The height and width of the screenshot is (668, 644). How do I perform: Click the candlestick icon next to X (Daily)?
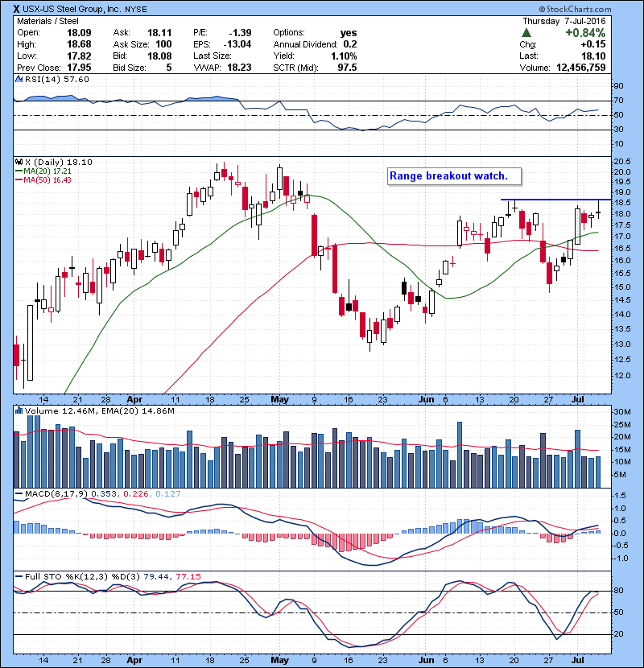[19, 162]
